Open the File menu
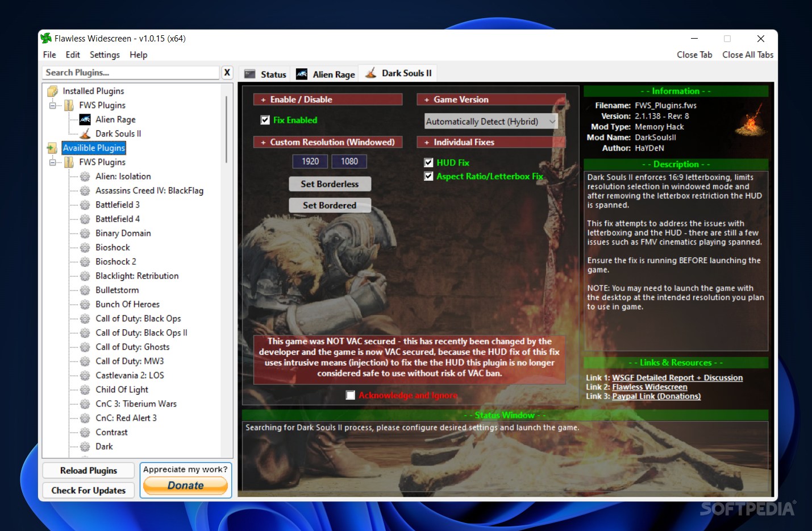This screenshot has height=531, width=812. 49,55
